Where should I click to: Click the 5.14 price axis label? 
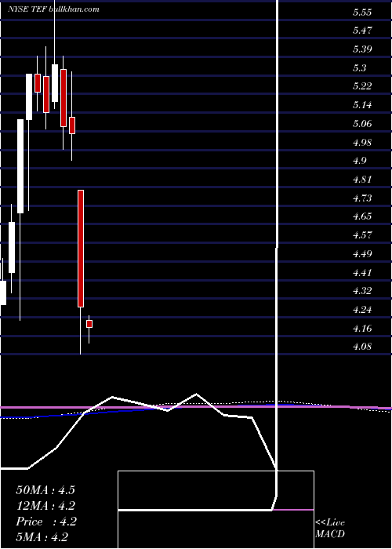pyautogui.click(x=362, y=105)
